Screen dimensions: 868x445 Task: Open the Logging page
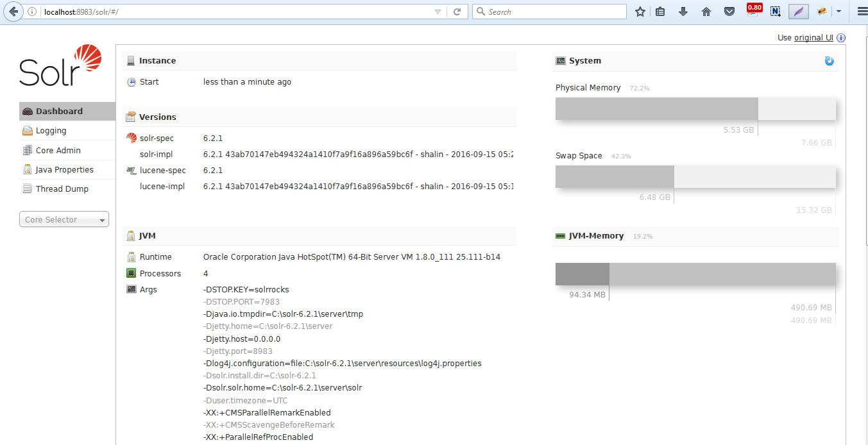click(x=67, y=131)
